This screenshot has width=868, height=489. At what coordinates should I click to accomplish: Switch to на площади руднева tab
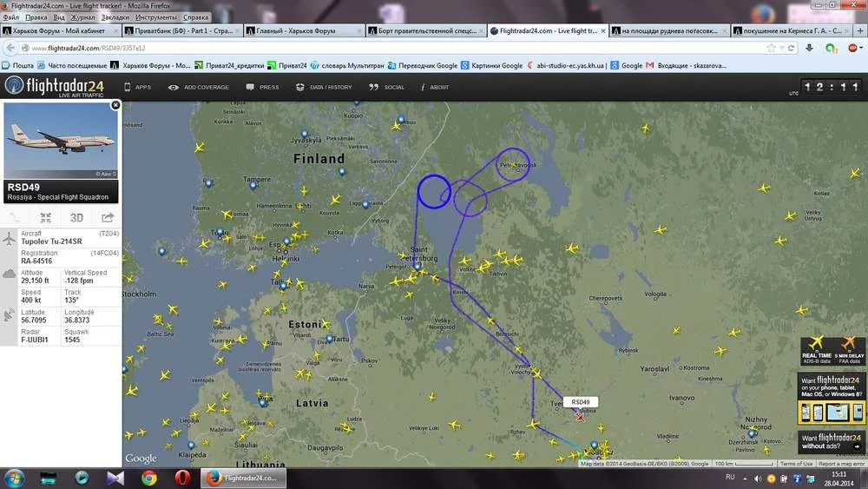tap(669, 31)
